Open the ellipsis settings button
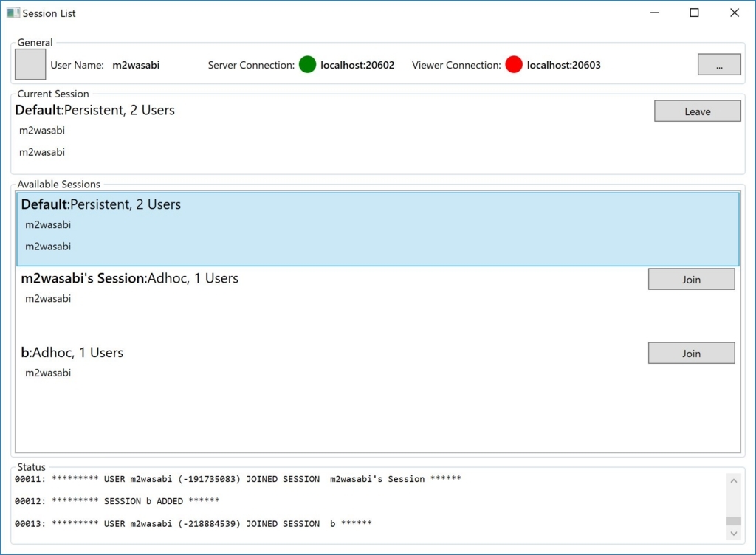Viewport: 756px width, 555px height. tap(719, 64)
